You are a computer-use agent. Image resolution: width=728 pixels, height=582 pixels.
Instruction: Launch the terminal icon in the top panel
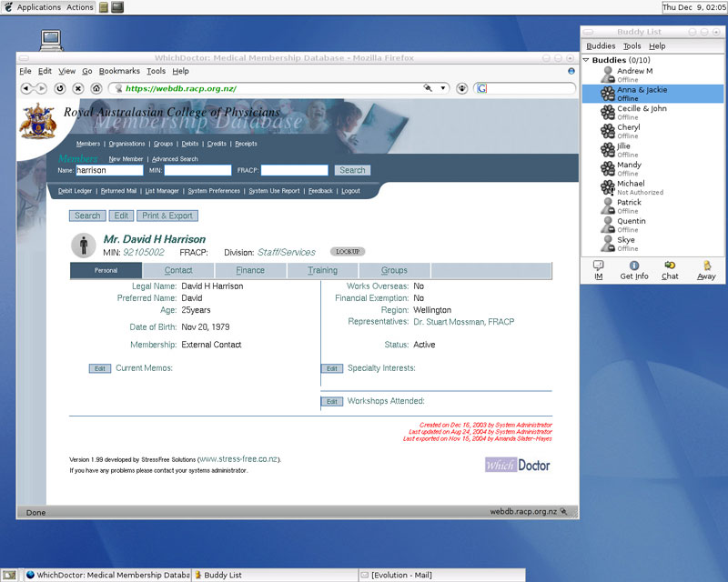[117, 7]
